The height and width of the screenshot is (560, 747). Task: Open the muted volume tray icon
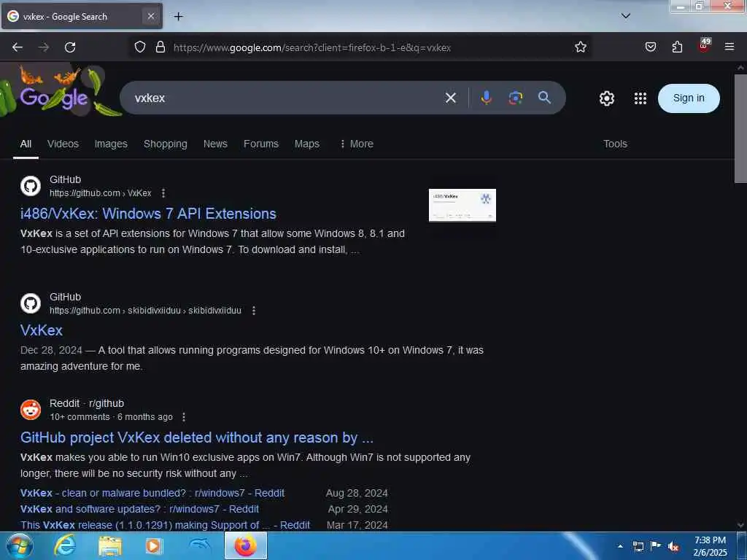(673, 547)
